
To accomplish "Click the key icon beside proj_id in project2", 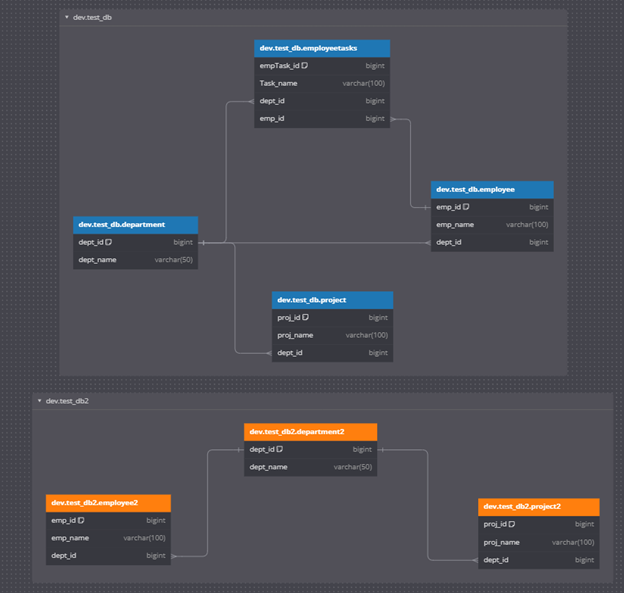I will coord(512,524).
